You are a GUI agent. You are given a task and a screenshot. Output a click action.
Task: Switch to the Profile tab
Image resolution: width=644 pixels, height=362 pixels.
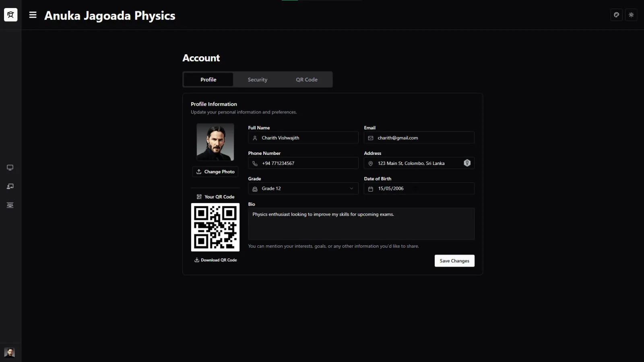tap(208, 80)
